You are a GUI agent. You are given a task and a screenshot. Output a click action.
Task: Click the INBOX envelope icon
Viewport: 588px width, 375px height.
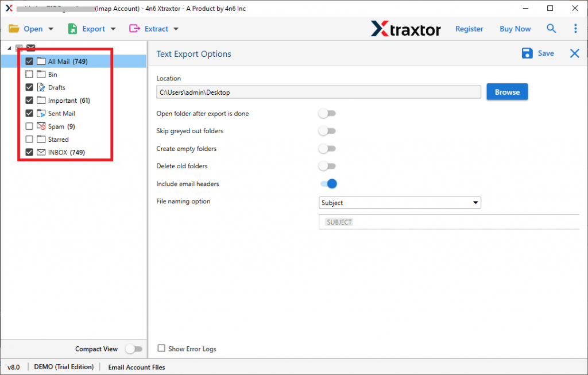pos(40,152)
